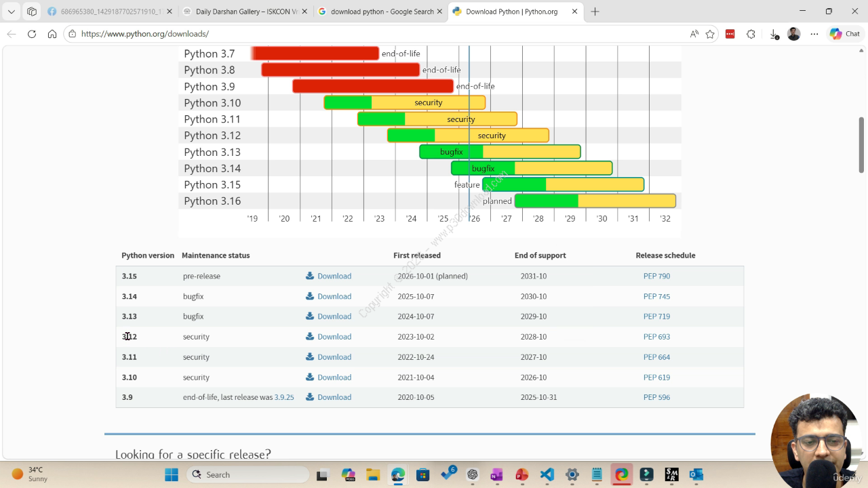Show browser downloads panel
This screenshot has width=868, height=488.
tap(774, 34)
